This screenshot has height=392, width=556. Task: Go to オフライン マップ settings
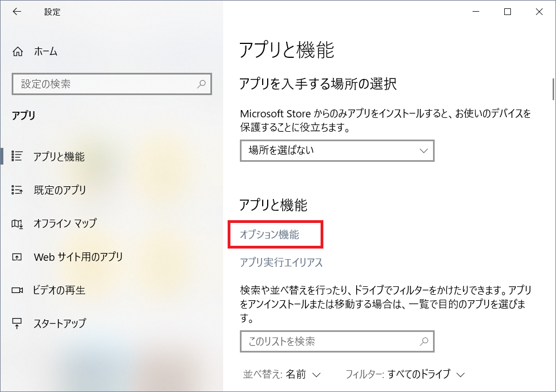[x=65, y=224]
